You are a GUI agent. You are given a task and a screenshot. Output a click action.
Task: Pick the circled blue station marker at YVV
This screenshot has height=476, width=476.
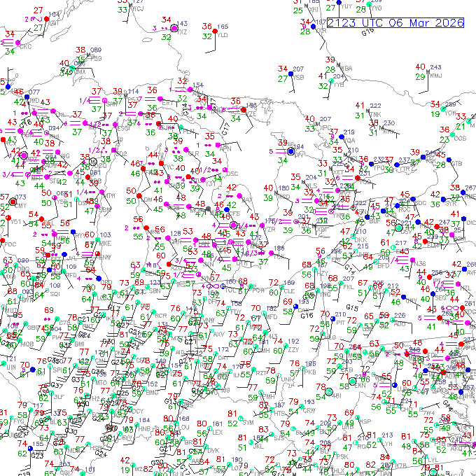(x=290, y=150)
